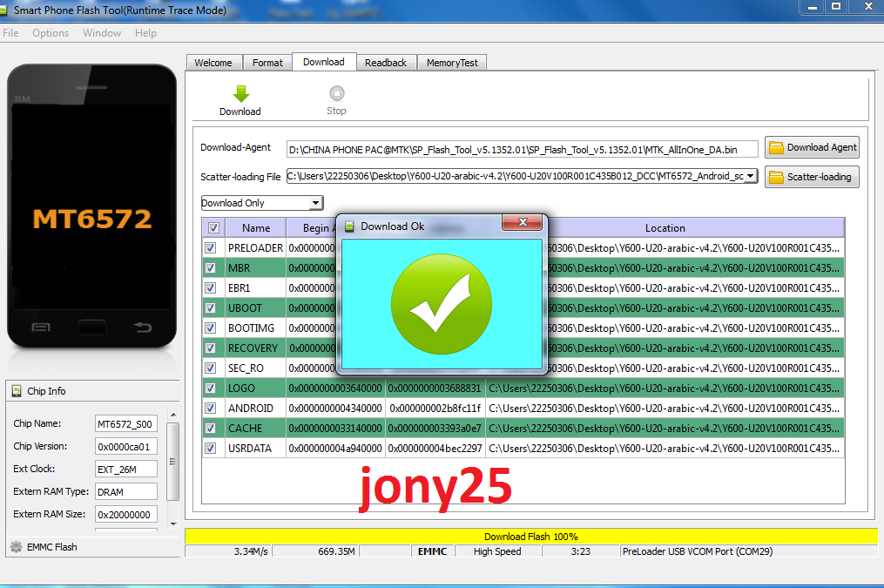
Task: Close the Download Ok dialog
Action: pos(523,224)
